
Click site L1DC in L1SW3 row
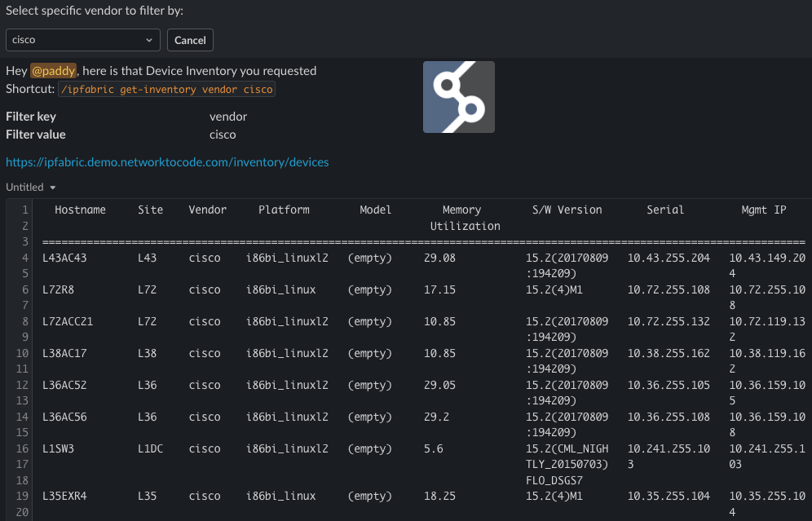coord(150,448)
